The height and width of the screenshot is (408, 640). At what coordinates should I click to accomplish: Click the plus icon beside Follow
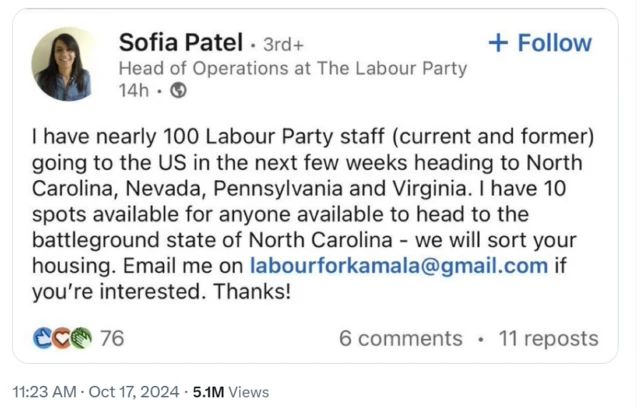(x=498, y=43)
